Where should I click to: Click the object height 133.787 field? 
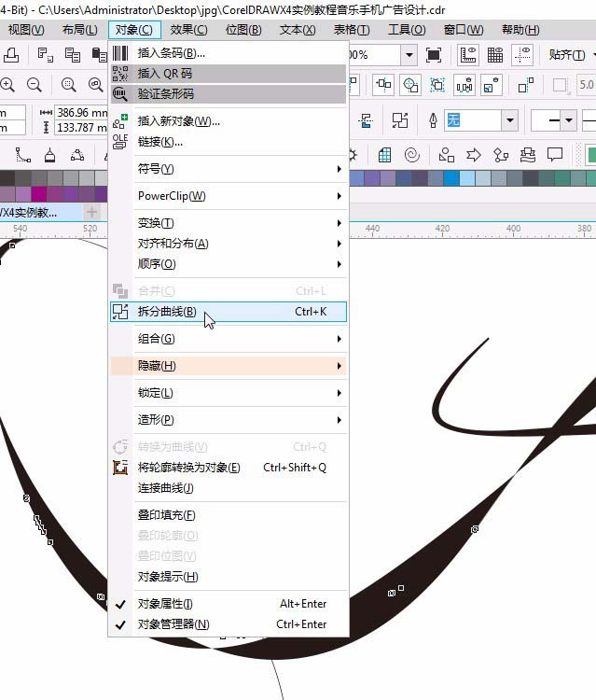[81, 128]
